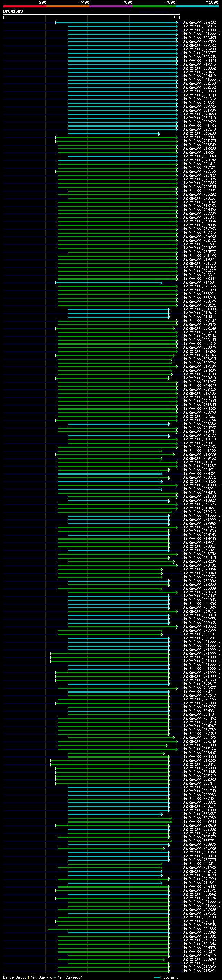Select the UniRef100_Q160Y4 label

coord(199,971)
